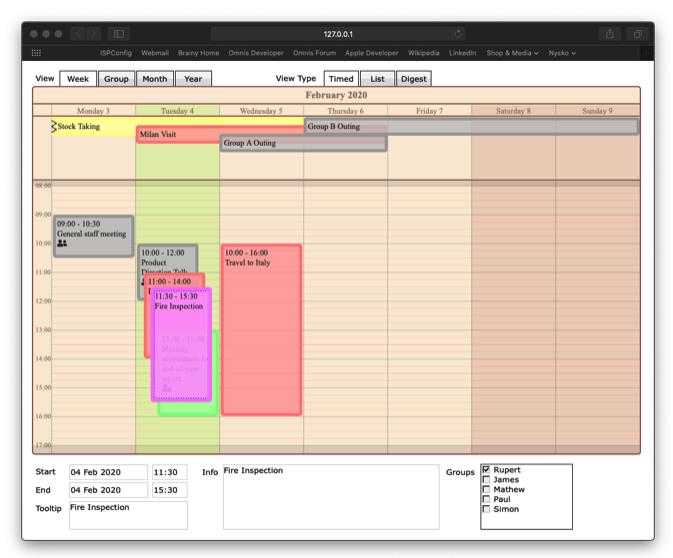Click attendees icon on General staff meeting

pos(62,243)
